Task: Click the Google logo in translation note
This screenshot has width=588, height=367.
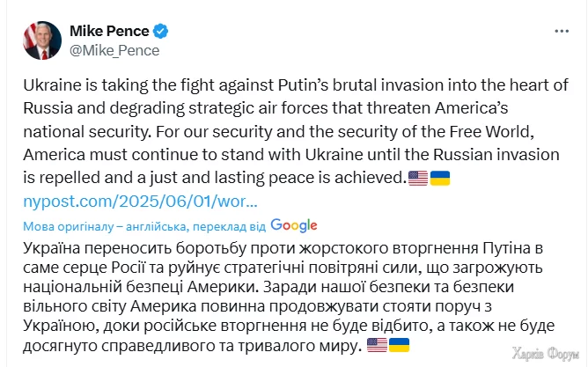Action: 294,224
